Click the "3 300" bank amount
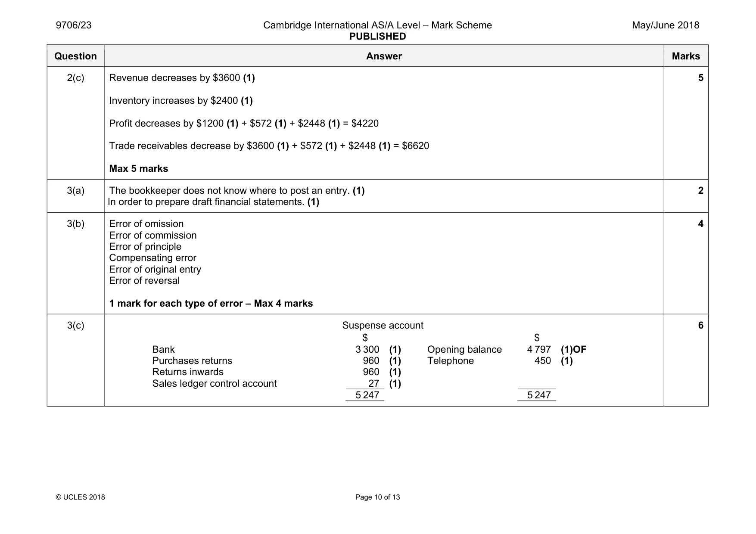Viewport: 756px width, 534px height. [367, 350]
